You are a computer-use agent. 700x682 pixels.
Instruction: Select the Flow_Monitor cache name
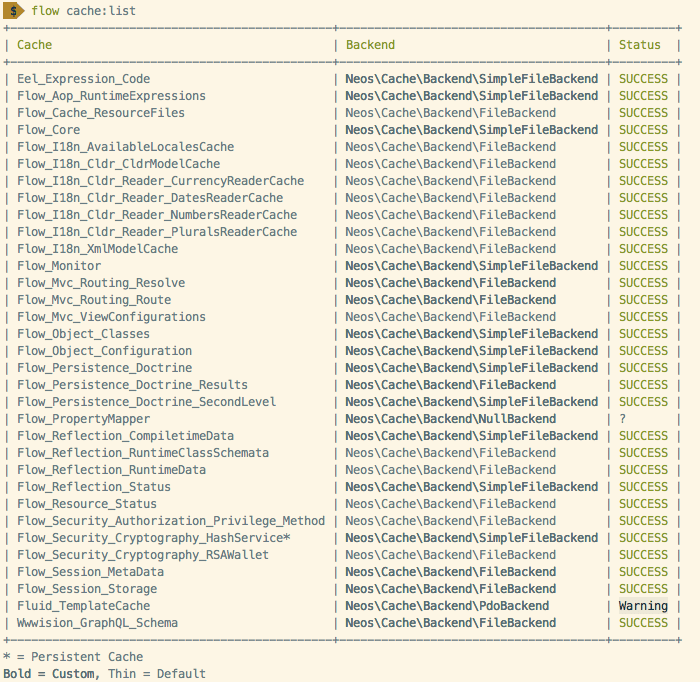pos(59,266)
